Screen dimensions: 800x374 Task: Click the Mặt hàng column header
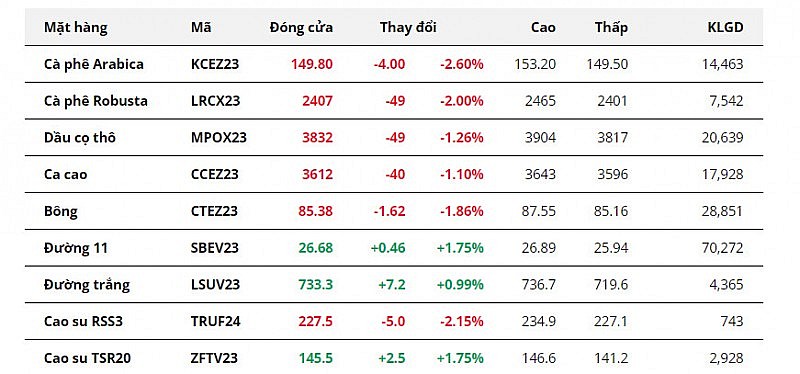click(76, 28)
